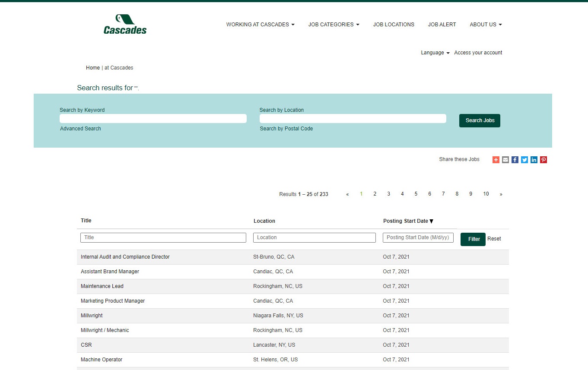Go to Job Alert in navigation

pyautogui.click(x=442, y=25)
